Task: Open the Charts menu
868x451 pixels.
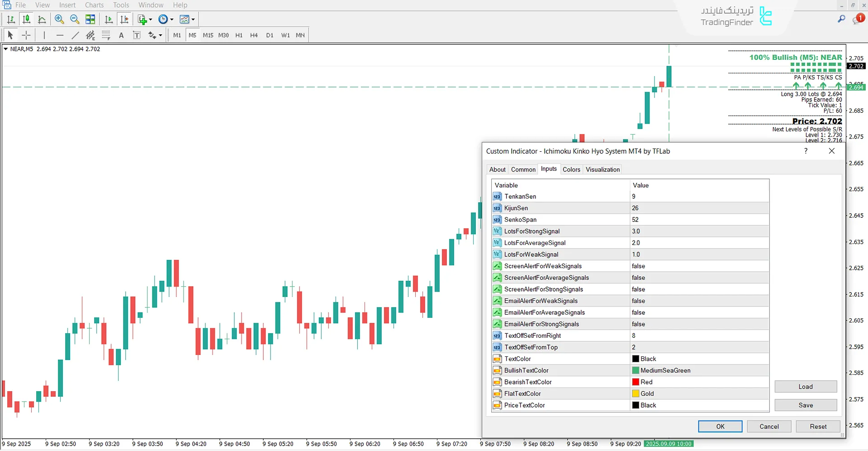Action: [x=94, y=5]
